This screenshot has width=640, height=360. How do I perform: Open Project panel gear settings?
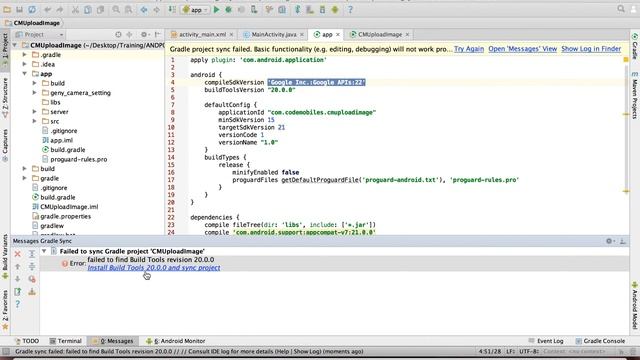(x=144, y=35)
